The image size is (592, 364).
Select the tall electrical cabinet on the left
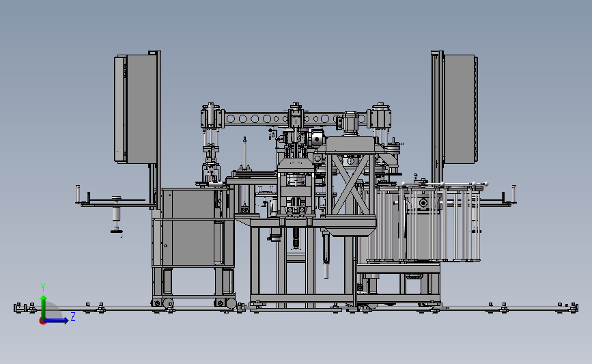click(137, 109)
